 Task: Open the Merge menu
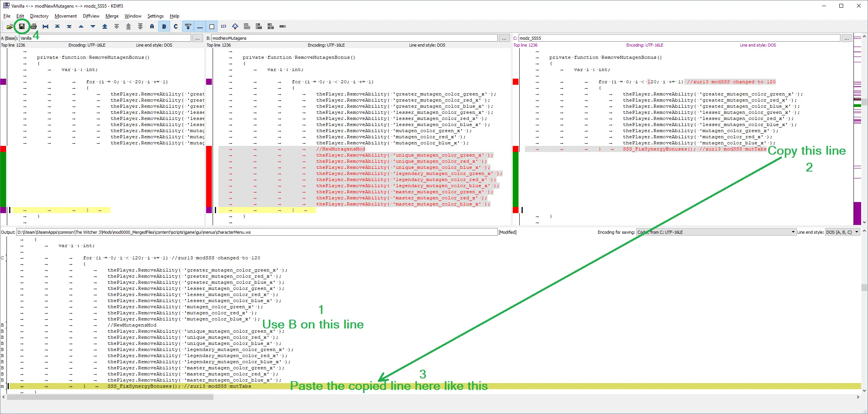(112, 16)
